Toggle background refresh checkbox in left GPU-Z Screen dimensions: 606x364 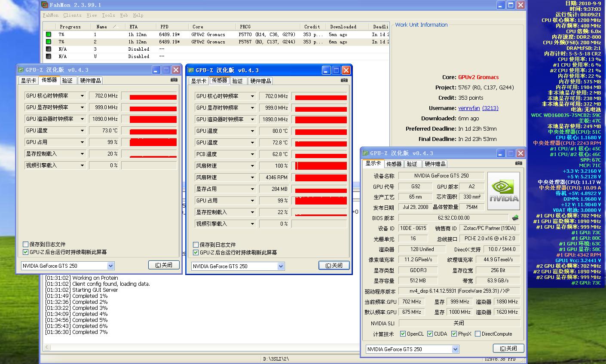pyautogui.click(x=26, y=252)
